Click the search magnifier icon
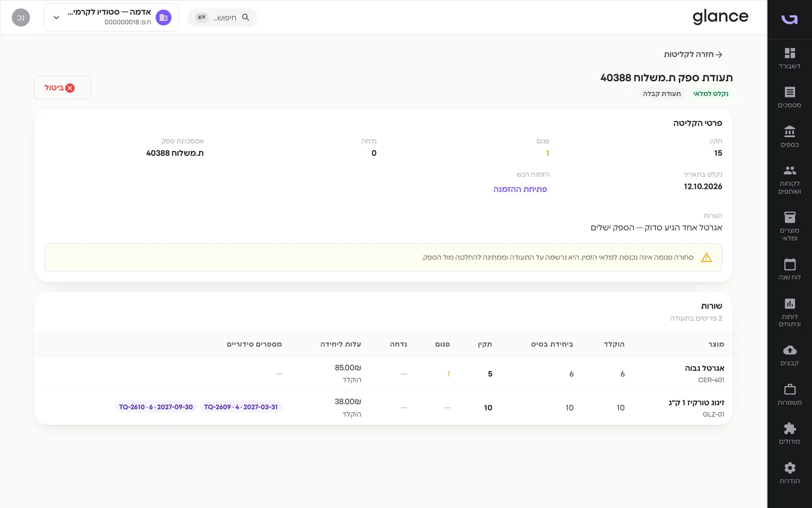 (x=246, y=17)
